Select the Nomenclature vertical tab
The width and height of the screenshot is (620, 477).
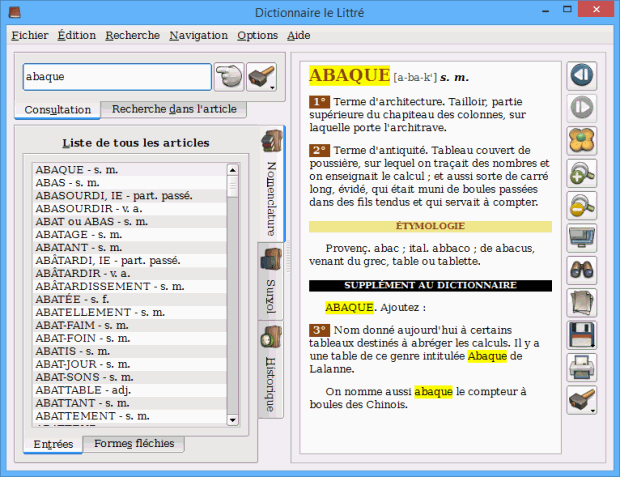(x=272, y=184)
